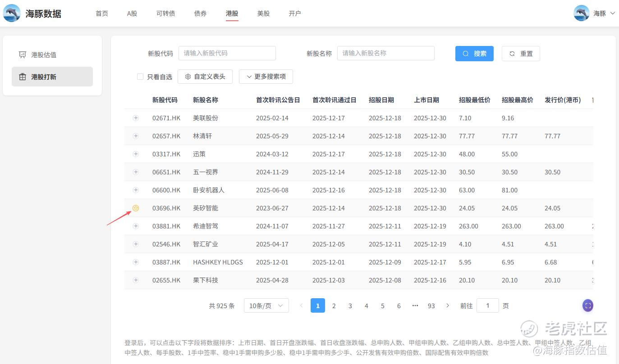Enable the 只看自选 checkbox
The image size is (619, 364).
(140, 77)
